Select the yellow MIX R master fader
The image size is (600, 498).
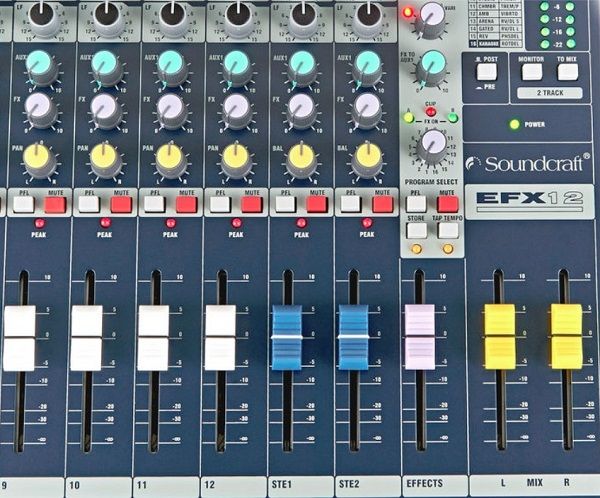pos(566,337)
